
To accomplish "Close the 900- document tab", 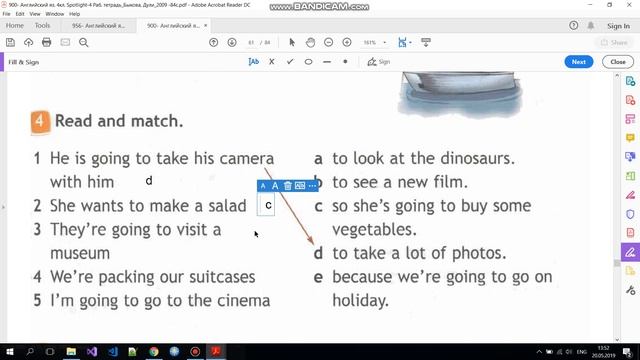I will point(205,25).
